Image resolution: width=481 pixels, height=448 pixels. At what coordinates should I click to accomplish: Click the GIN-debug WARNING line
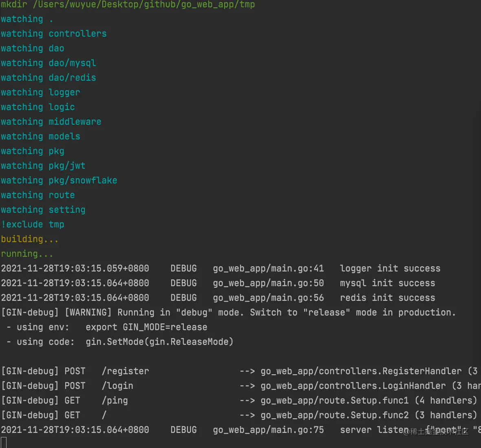[229, 313]
